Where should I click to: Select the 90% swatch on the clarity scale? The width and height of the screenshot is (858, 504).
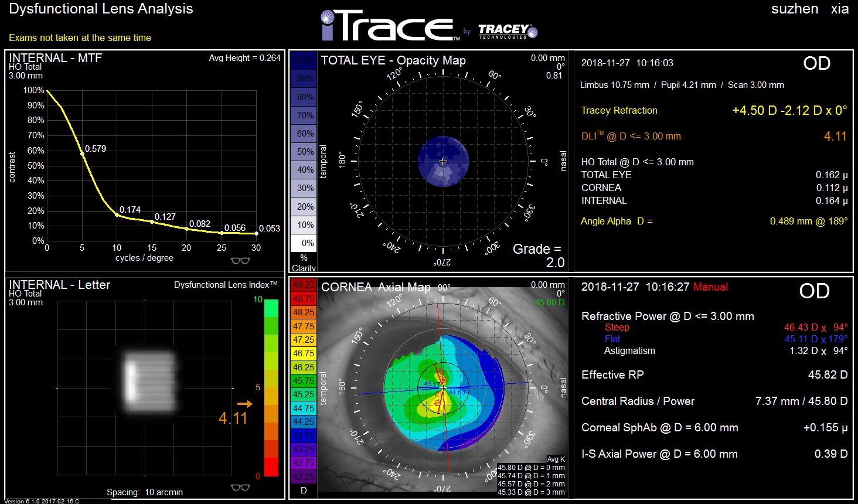pyautogui.click(x=304, y=79)
